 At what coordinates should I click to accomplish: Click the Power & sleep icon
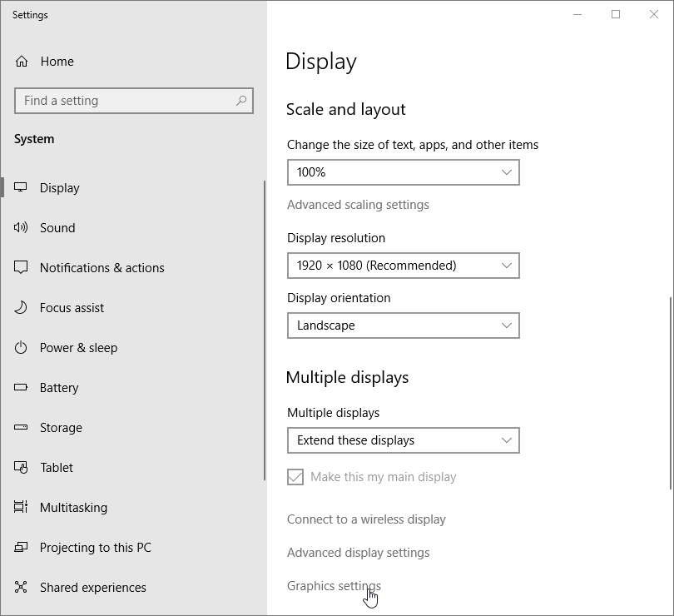pos(22,348)
